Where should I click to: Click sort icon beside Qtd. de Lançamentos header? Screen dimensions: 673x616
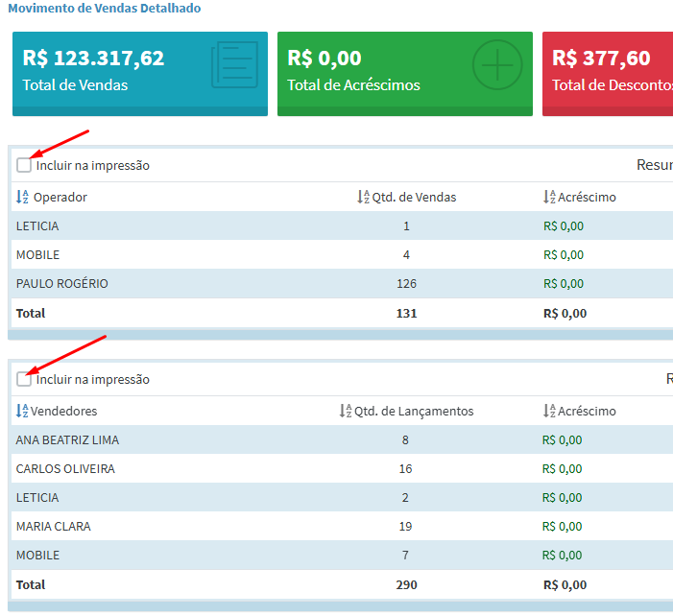[346, 411]
